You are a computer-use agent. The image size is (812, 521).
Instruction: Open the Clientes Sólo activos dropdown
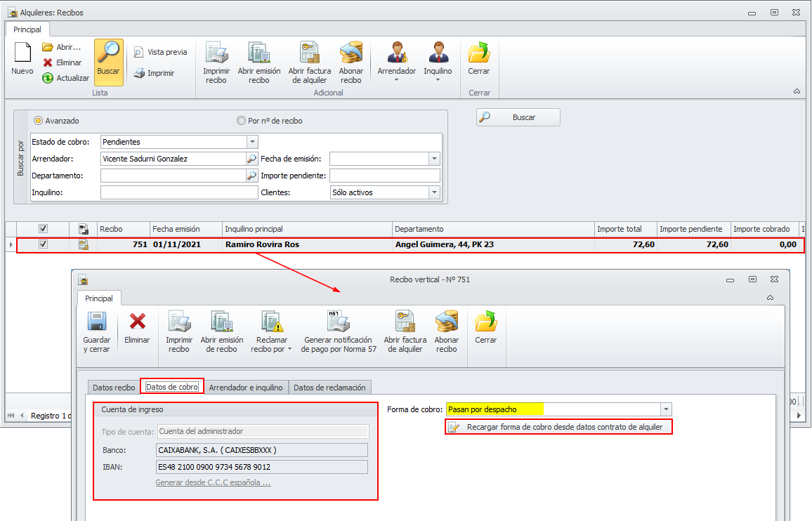pyautogui.click(x=435, y=192)
